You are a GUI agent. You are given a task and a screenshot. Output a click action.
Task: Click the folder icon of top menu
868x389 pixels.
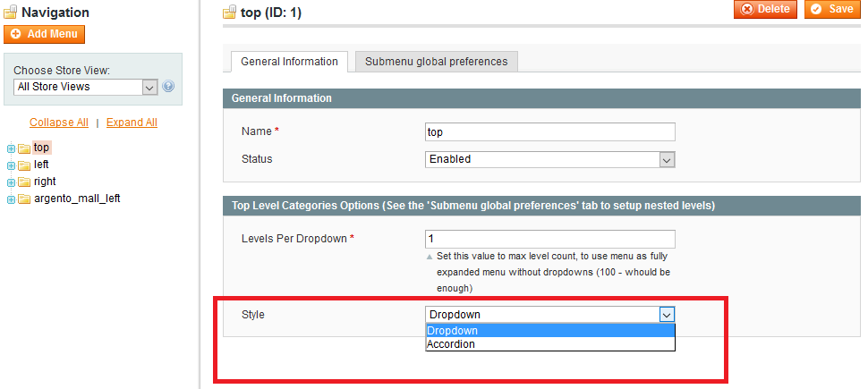pos(24,148)
